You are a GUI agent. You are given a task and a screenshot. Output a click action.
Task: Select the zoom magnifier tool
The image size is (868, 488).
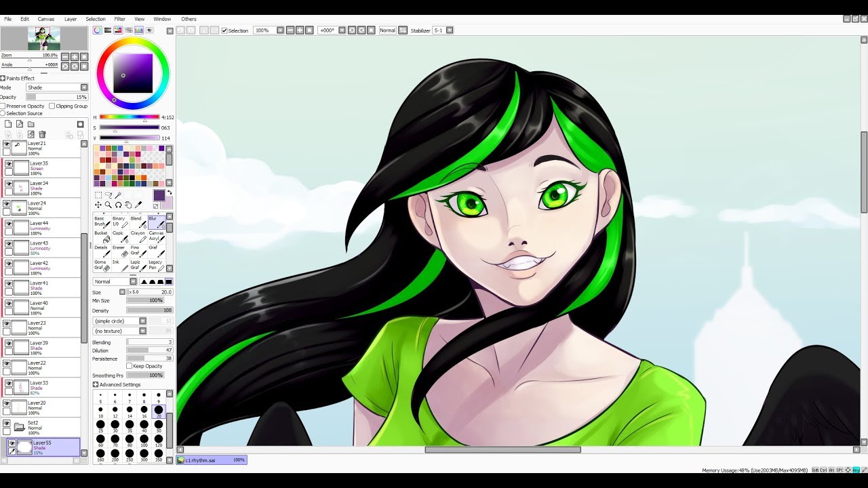108,205
